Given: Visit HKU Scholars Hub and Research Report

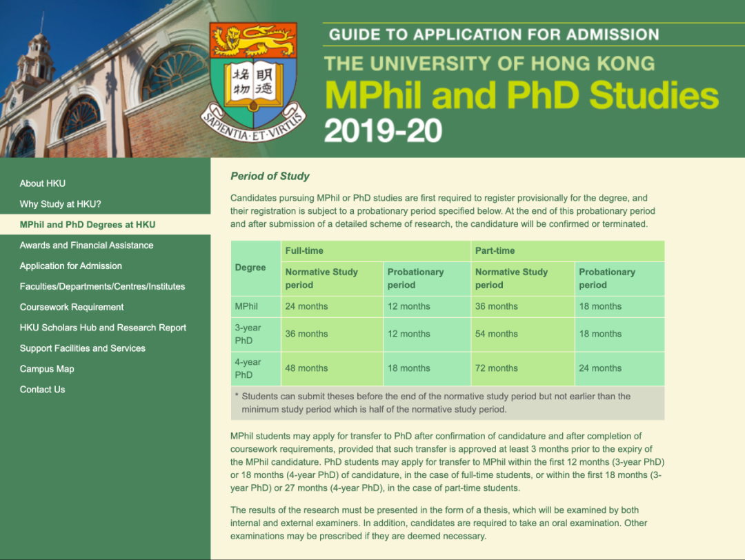Looking at the screenshot, I should pos(103,328).
